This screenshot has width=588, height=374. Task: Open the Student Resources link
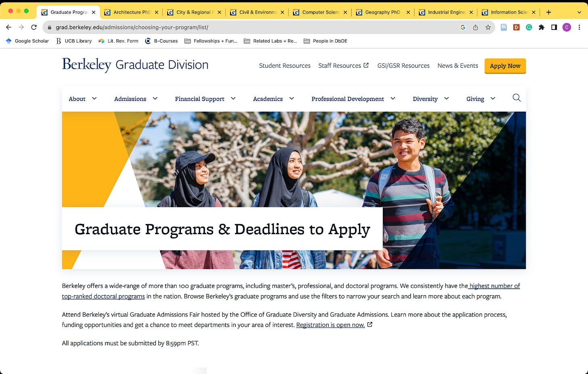(x=285, y=66)
